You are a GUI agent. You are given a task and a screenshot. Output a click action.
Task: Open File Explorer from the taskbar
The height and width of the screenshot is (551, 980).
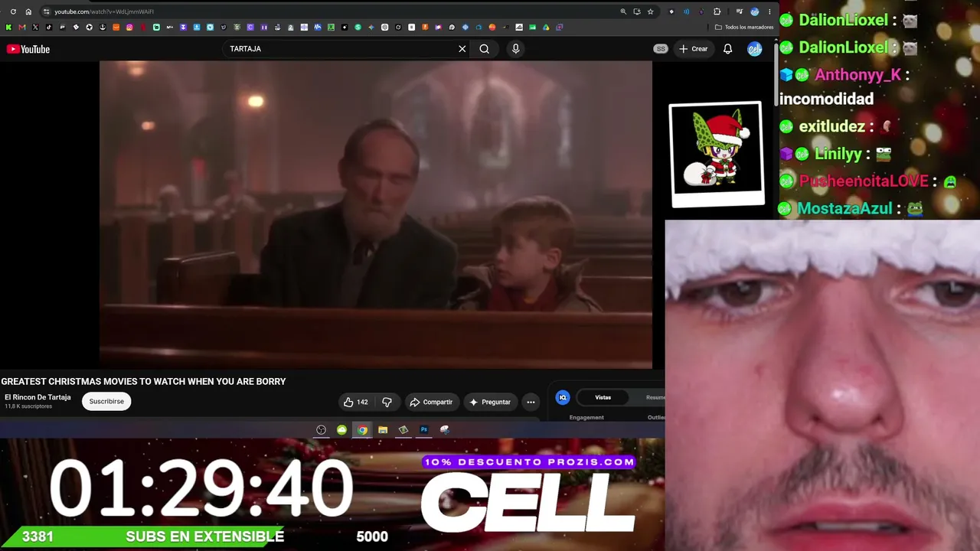[x=383, y=430]
